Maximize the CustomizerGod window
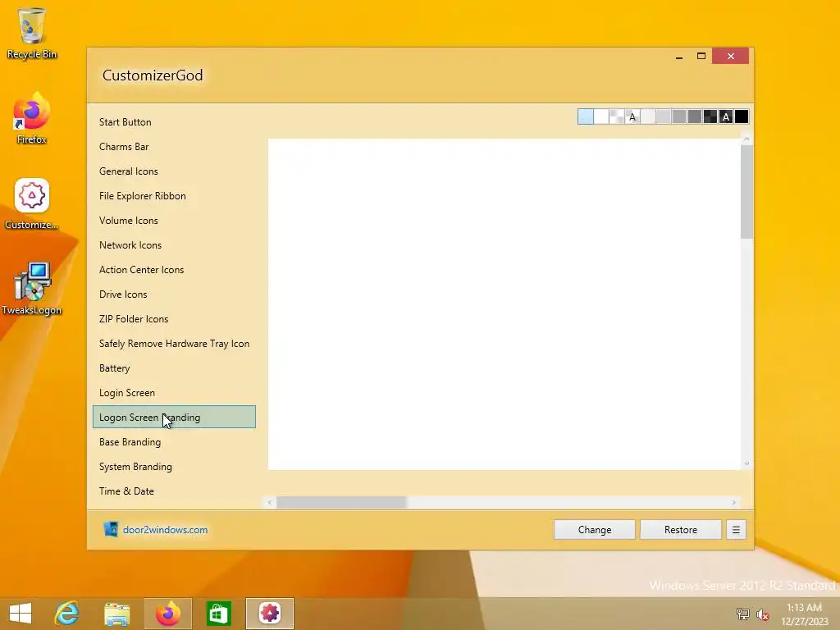 click(x=701, y=57)
